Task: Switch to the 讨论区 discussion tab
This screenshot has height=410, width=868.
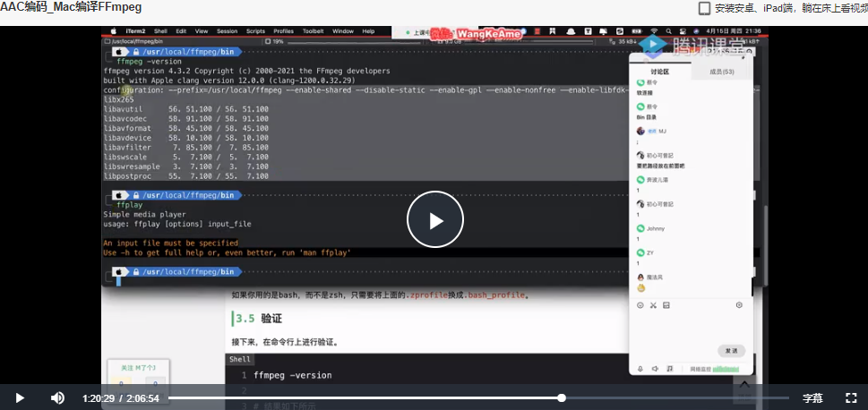Action: pos(660,72)
